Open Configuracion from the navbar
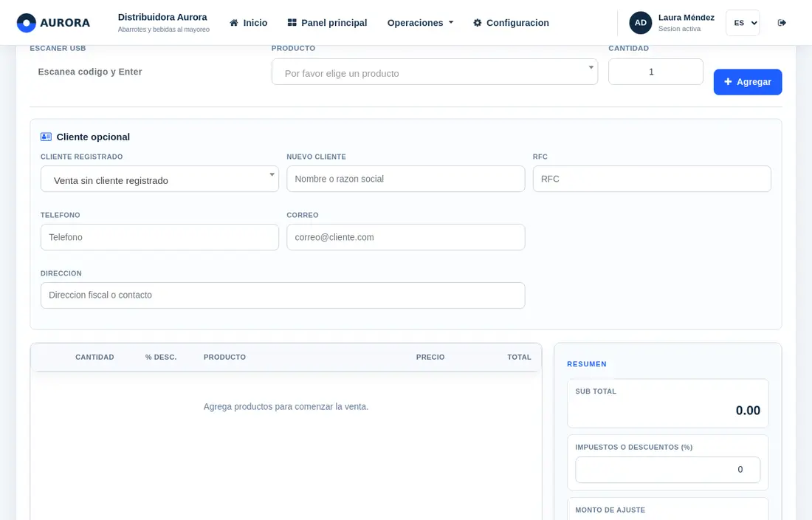This screenshot has height=520, width=812. (511, 23)
